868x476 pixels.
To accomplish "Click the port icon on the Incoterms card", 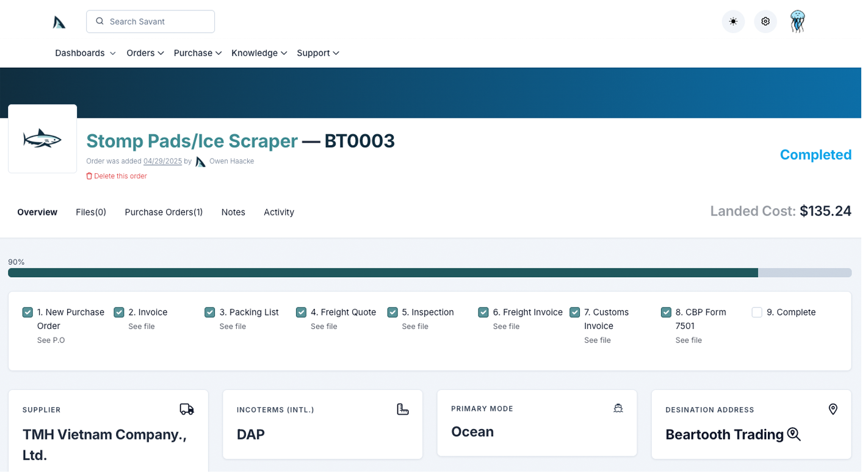I will pyautogui.click(x=402, y=409).
